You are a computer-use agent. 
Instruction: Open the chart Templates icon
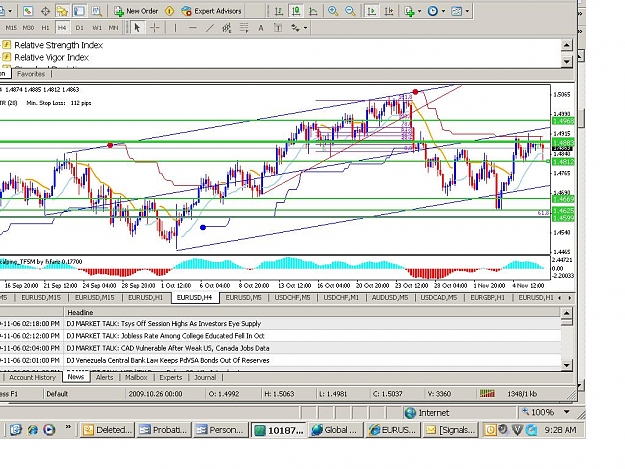456,11
